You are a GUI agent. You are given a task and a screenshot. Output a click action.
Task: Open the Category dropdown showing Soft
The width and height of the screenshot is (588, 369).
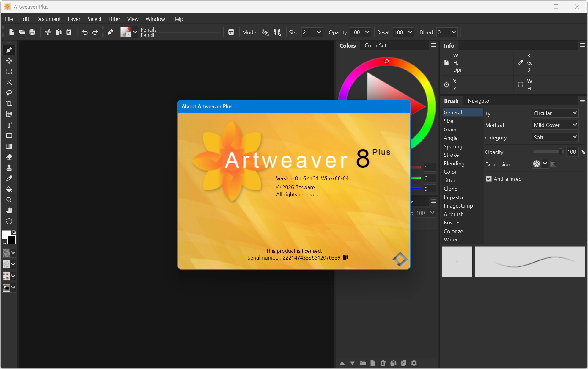click(555, 137)
